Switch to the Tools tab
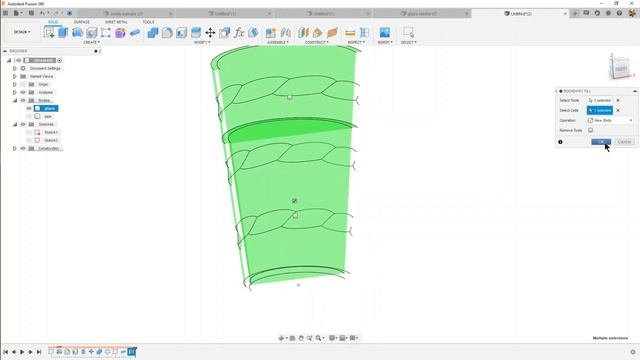640x360 pixels. (148, 22)
